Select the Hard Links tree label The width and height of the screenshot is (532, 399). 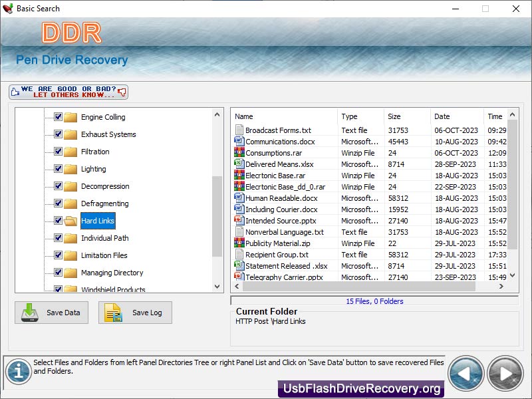(x=98, y=221)
